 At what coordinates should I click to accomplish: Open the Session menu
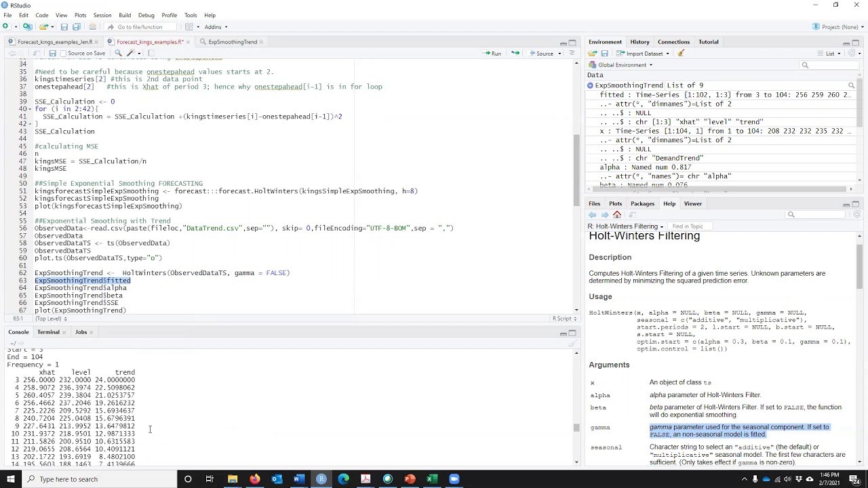102,15
